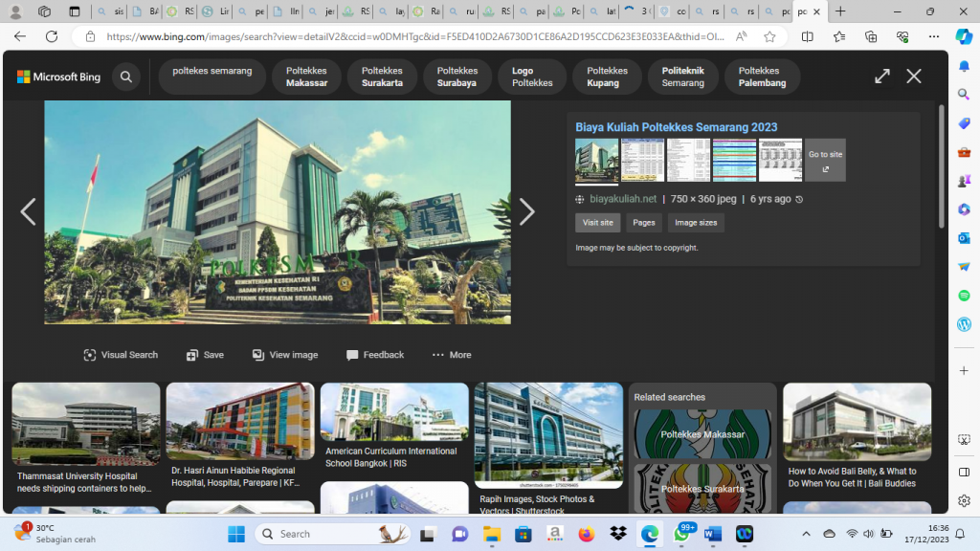Screen dimensions: 980x551
Task: Close the image detail viewer
Action: point(914,77)
